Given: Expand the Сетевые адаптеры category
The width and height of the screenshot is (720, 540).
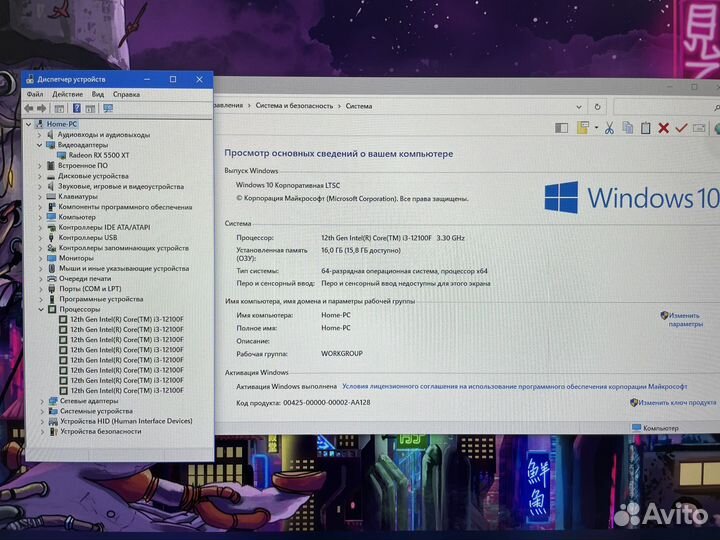Looking at the screenshot, I should [41, 401].
